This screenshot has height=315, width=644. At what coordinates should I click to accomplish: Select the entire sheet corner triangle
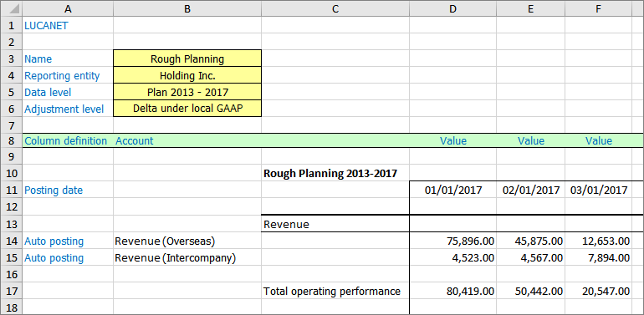click(11, 8)
